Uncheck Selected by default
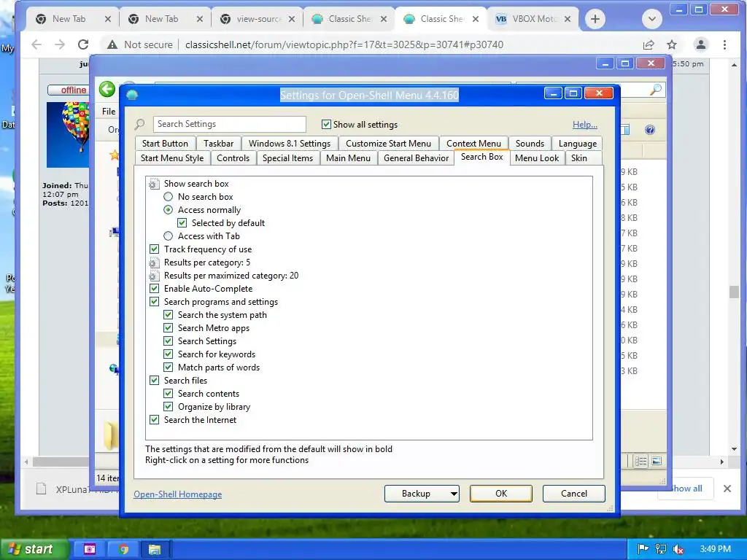 pyautogui.click(x=182, y=223)
